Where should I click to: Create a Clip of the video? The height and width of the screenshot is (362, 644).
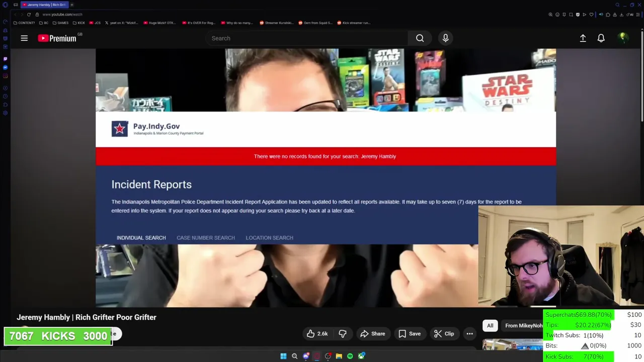tap(444, 334)
